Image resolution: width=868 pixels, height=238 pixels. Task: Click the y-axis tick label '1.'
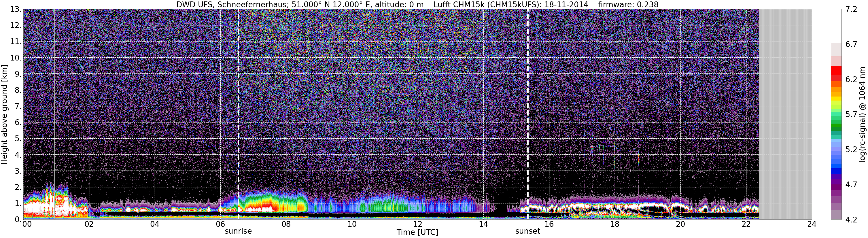pyautogui.click(x=18, y=204)
